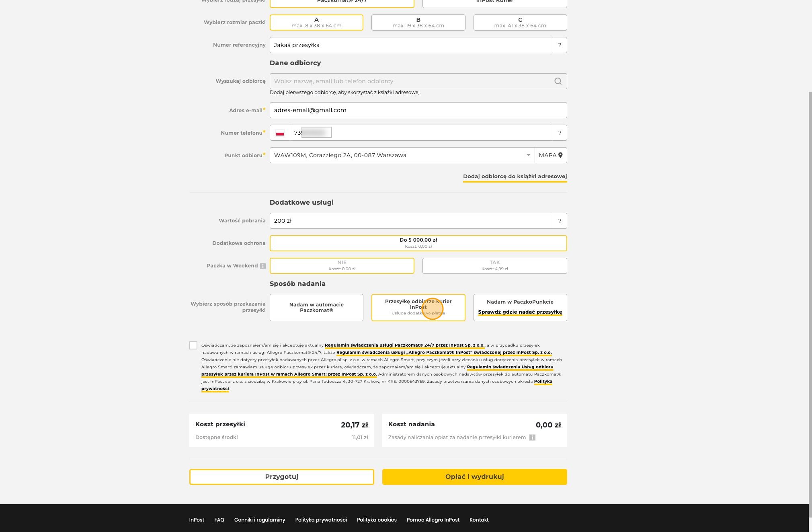Screen dimensions: 812x532
Task: Open the MAPA pickup point map
Action: (x=551, y=155)
